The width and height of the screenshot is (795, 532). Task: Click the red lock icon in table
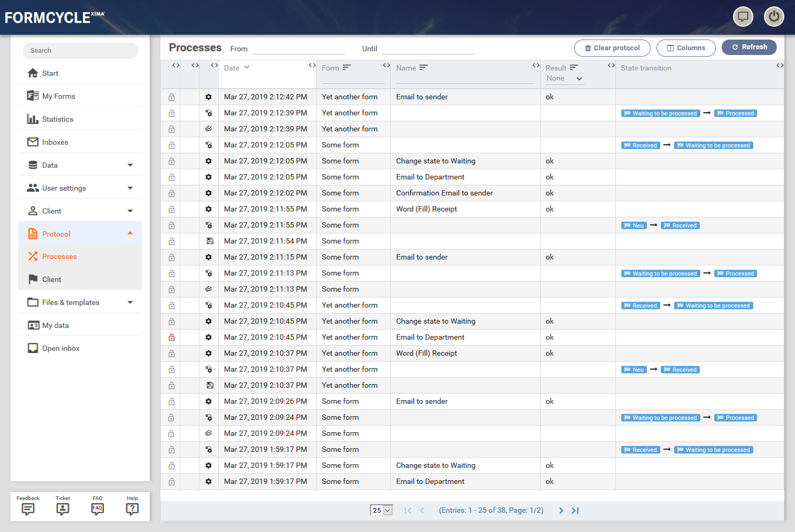point(172,338)
